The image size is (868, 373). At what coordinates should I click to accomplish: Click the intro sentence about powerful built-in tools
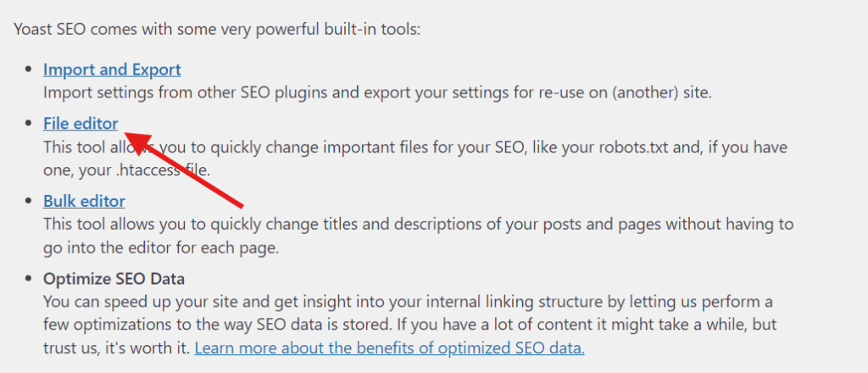[218, 29]
